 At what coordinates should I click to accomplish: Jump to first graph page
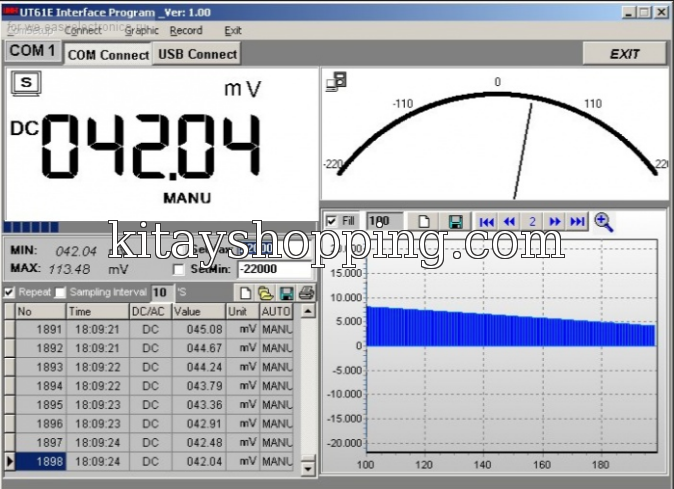click(x=486, y=222)
